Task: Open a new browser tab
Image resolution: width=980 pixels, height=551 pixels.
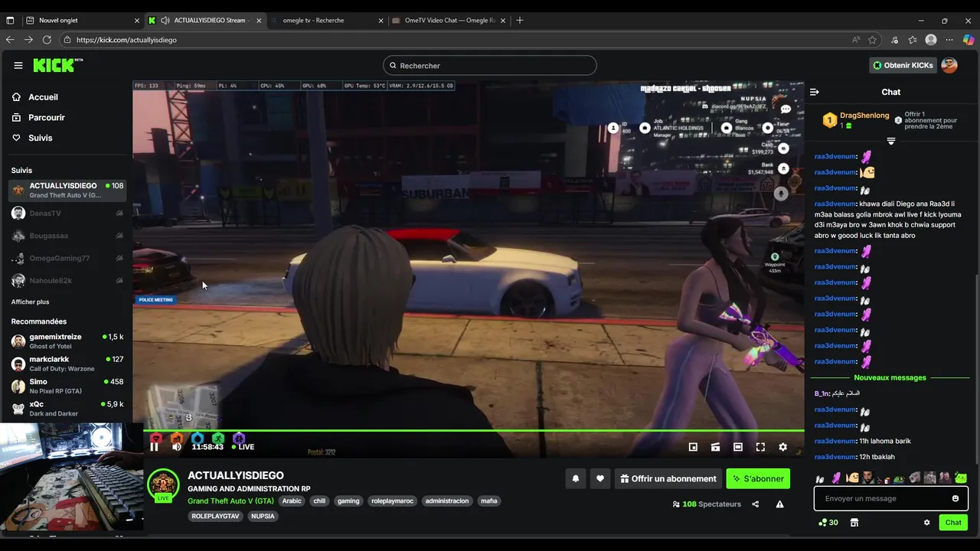Action: click(x=520, y=21)
